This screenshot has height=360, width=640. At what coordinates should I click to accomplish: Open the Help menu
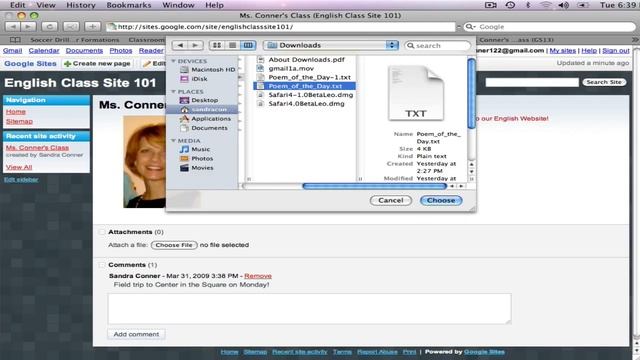214,5
